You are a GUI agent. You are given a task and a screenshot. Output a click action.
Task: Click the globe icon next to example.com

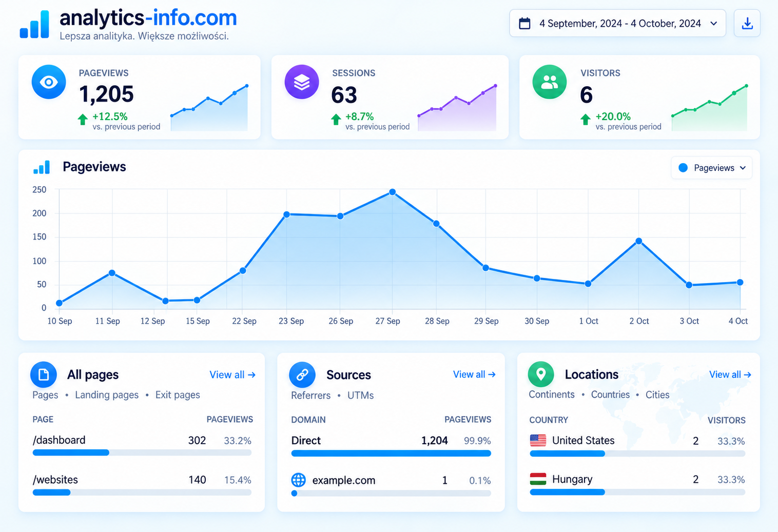pyautogui.click(x=298, y=480)
